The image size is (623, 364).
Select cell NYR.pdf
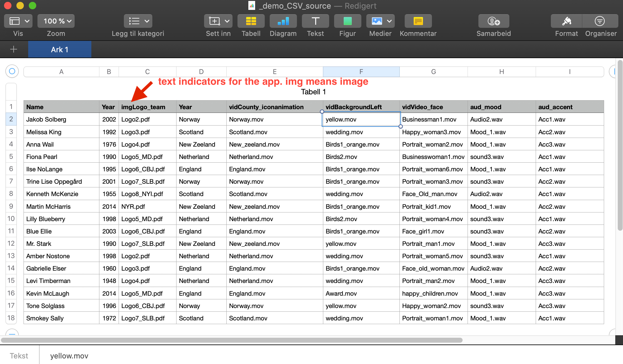(147, 207)
